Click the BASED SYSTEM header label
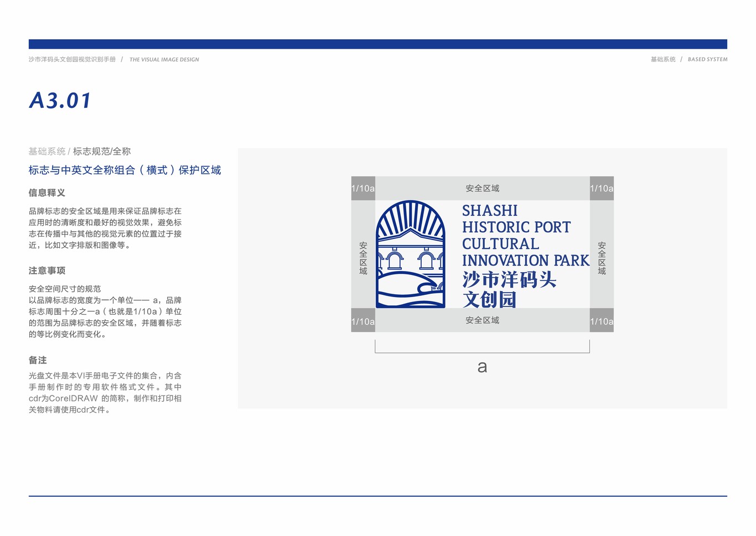This screenshot has height=536, width=756. pos(707,59)
